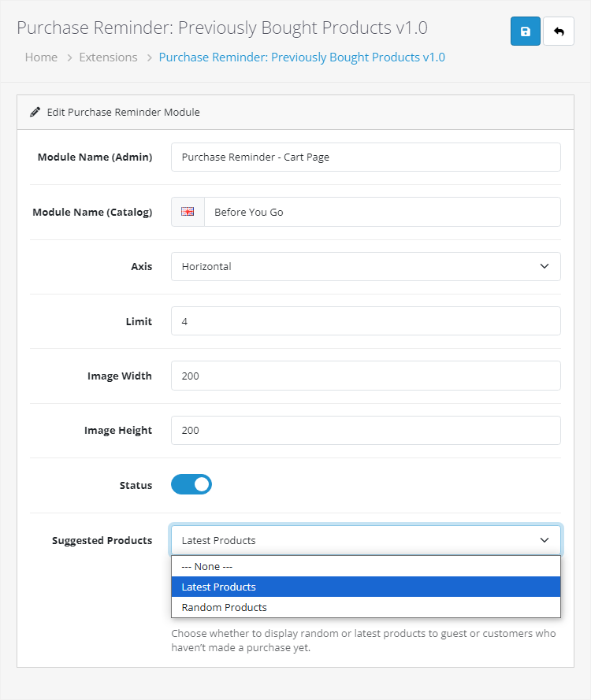
Task: Click the Back arrow icon button
Action: [x=559, y=31]
